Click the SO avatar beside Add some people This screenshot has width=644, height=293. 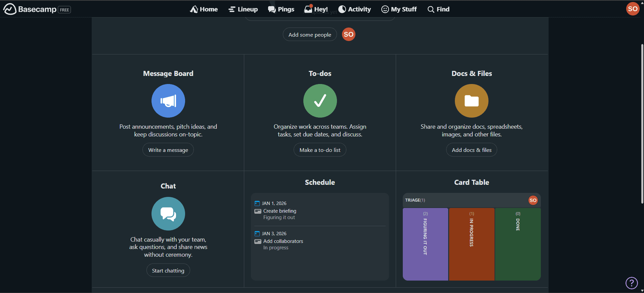tap(348, 34)
